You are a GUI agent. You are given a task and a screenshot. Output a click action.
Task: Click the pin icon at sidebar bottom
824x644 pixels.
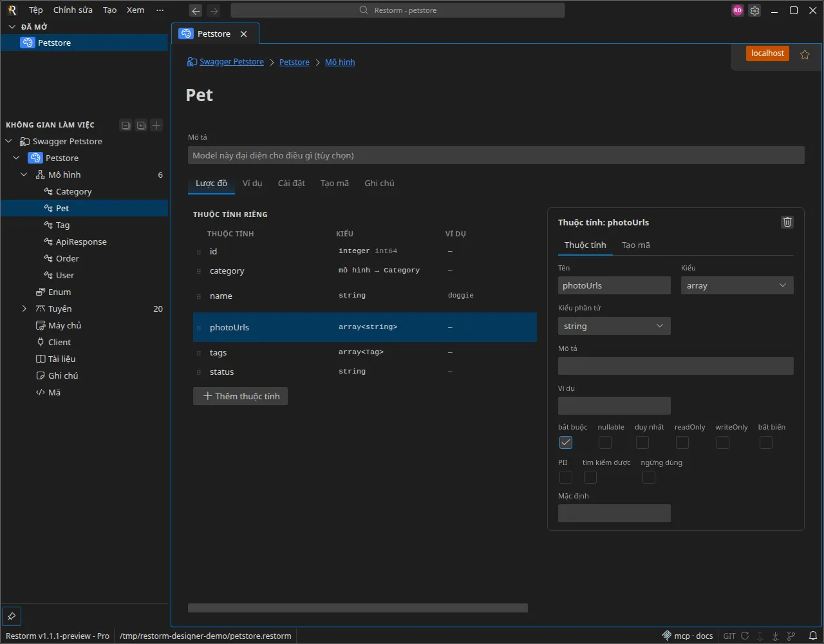pos(12,616)
